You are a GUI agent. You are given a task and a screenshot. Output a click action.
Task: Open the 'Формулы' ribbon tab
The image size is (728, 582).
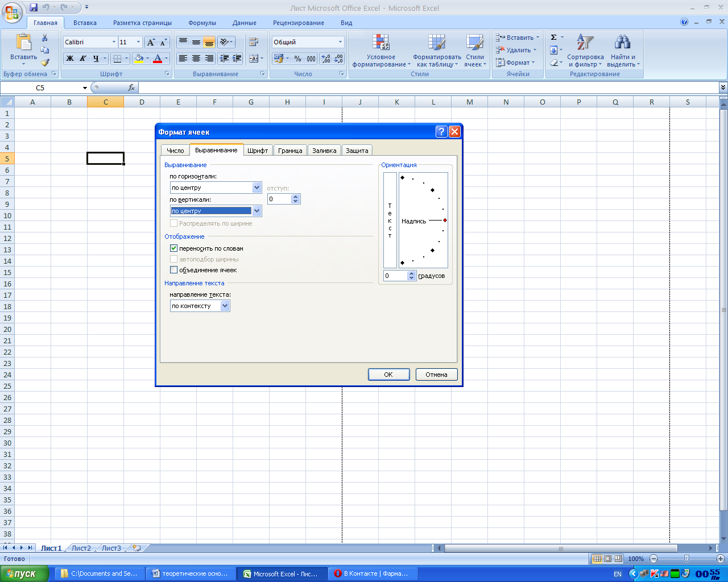click(x=202, y=23)
